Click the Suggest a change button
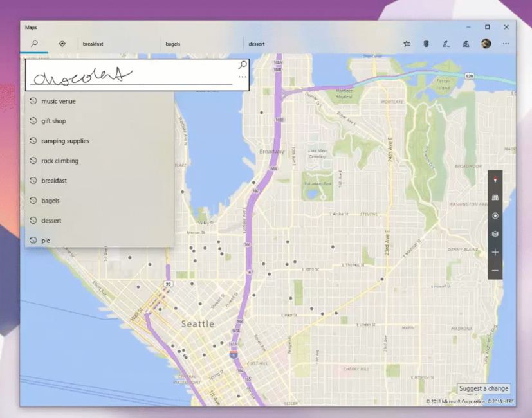Screen dimensions: 532x418 coord(483,388)
